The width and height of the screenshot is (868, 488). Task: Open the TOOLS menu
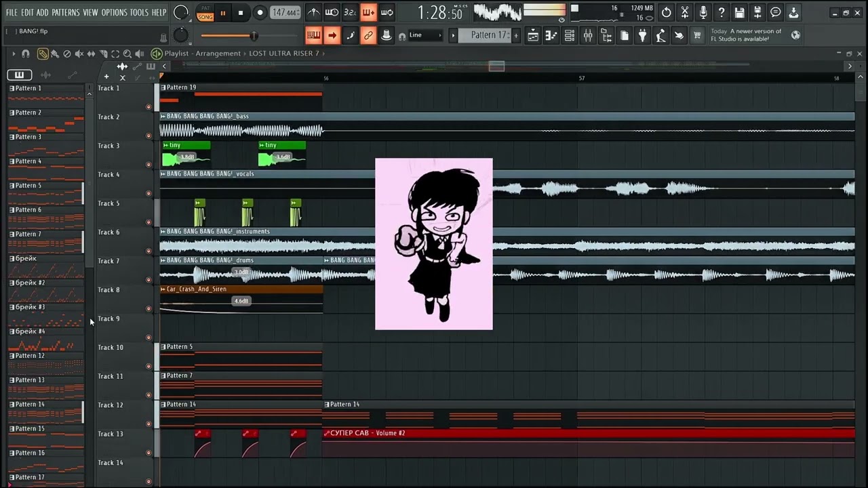click(139, 12)
